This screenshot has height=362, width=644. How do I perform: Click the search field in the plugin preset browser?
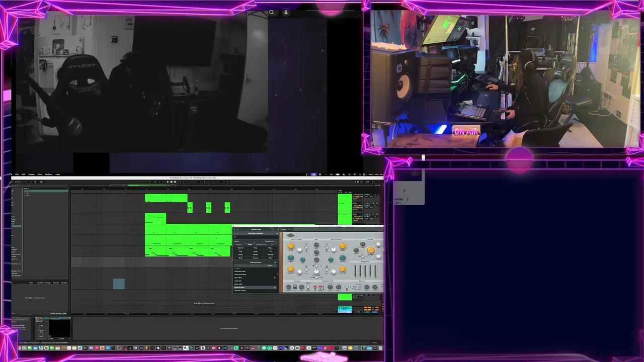click(x=255, y=237)
